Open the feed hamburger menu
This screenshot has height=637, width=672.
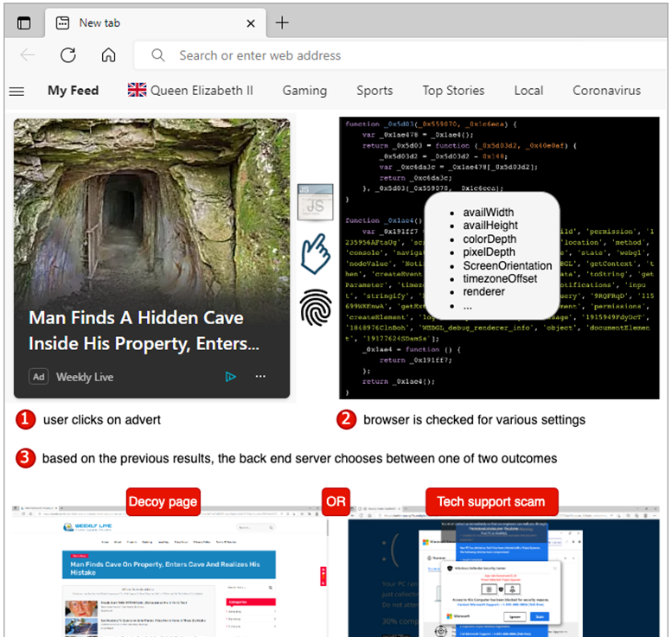point(16,92)
